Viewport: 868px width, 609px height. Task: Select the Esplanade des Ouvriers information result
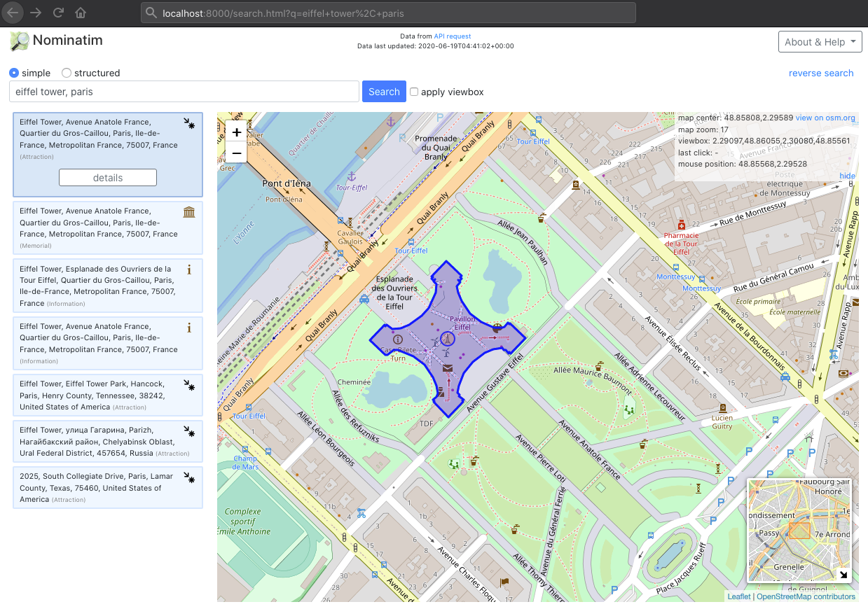[108, 286]
